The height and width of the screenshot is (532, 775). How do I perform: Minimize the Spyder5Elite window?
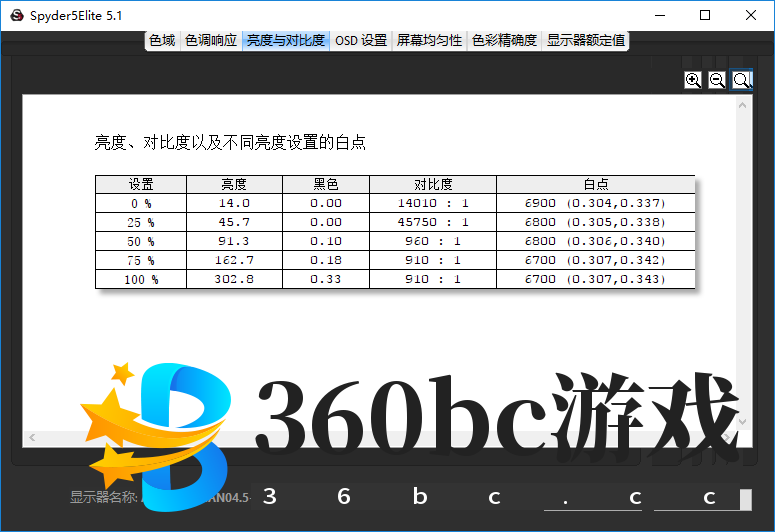[x=659, y=15]
